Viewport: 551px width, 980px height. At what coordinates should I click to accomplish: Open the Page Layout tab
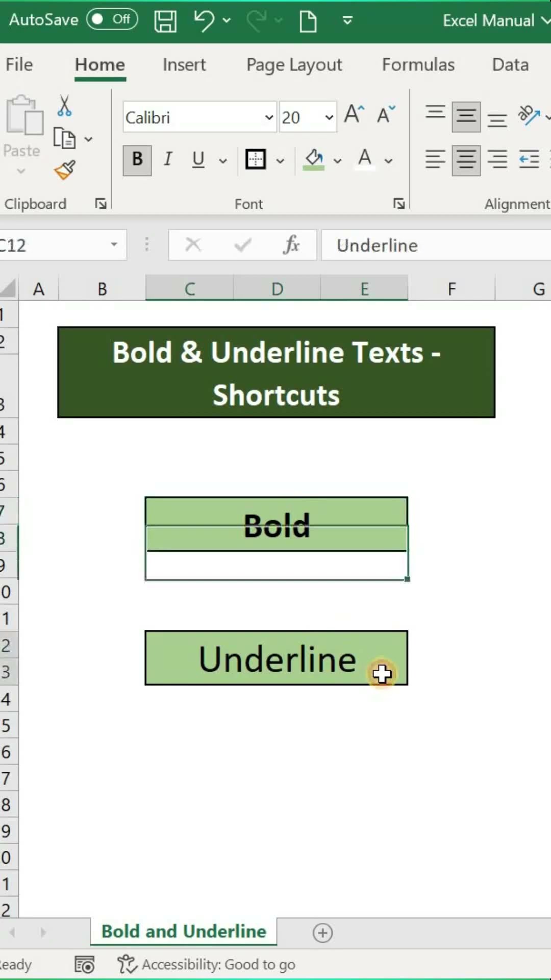pyautogui.click(x=294, y=65)
